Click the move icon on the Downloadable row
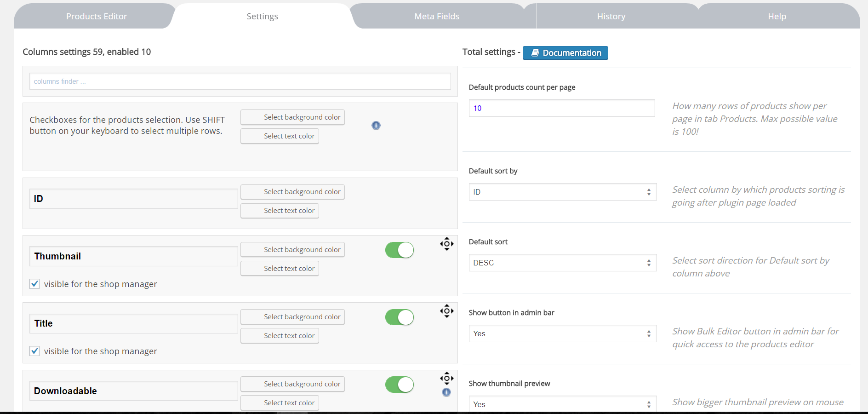The width and height of the screenshot is (868, 414). (446, 378)
